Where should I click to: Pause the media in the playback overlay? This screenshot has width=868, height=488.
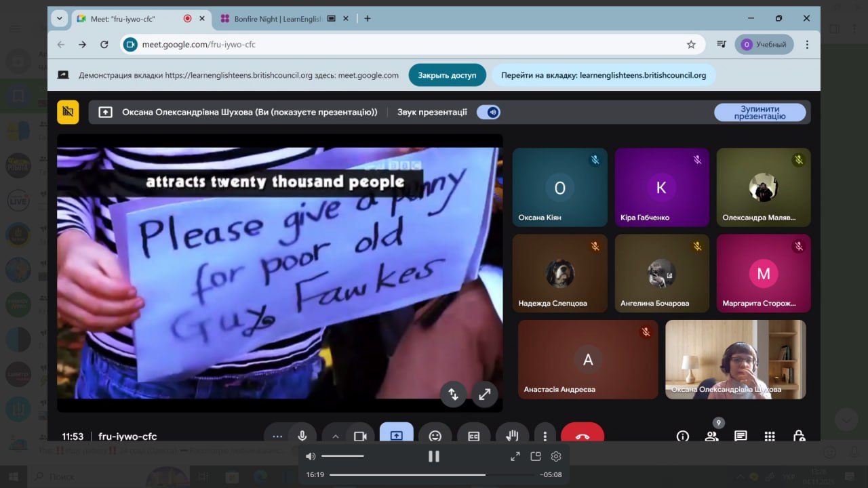(434, 456)
